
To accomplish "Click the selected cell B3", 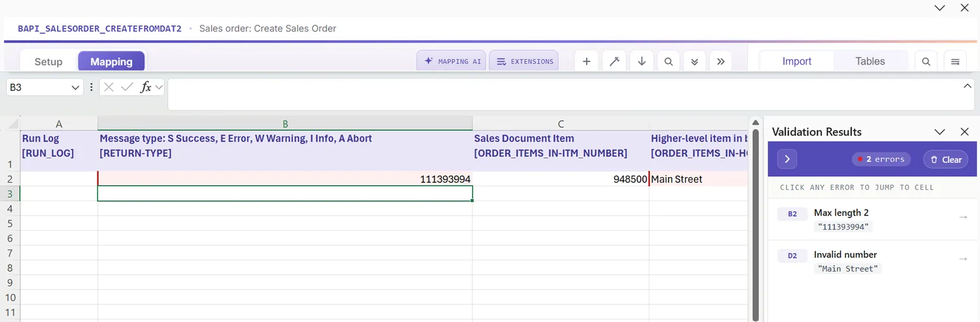I will click(x=286, y=193).
